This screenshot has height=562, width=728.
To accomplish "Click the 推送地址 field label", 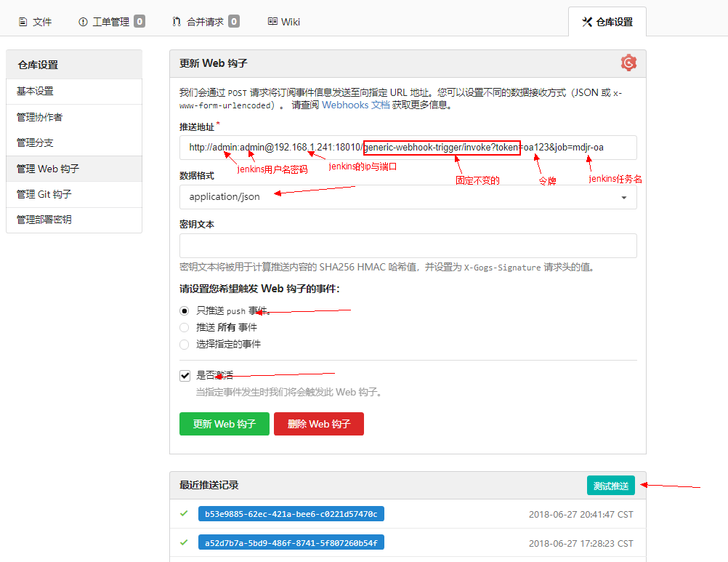I will click(x=197, y=127).
